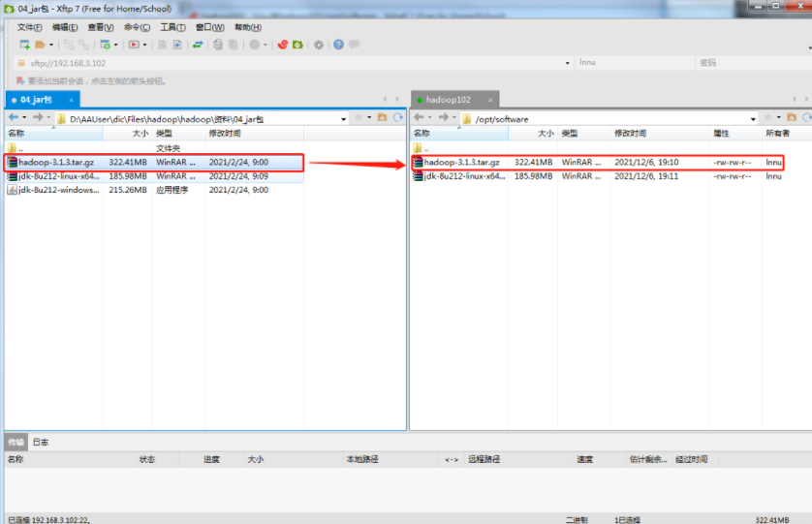812x524 pixels.
Task: Click the remote pane home folder icon
Action: pos(792,117)
